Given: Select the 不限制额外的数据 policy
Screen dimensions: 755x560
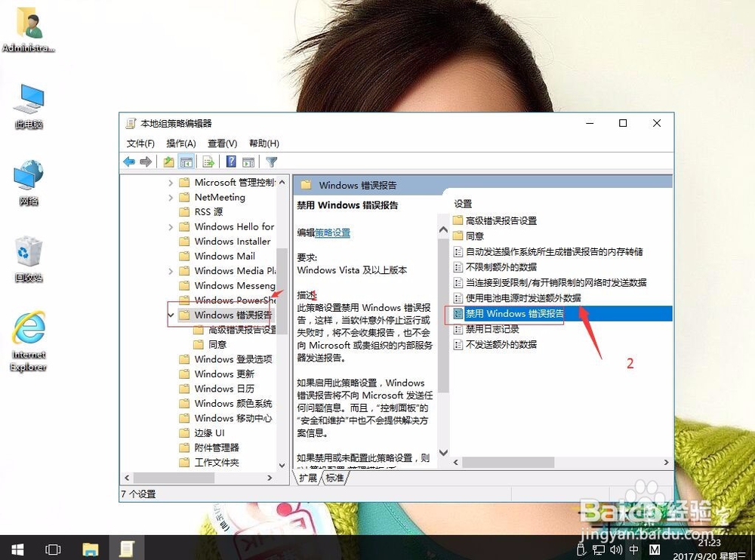Looking at the screenshot, I should point(495,266).
